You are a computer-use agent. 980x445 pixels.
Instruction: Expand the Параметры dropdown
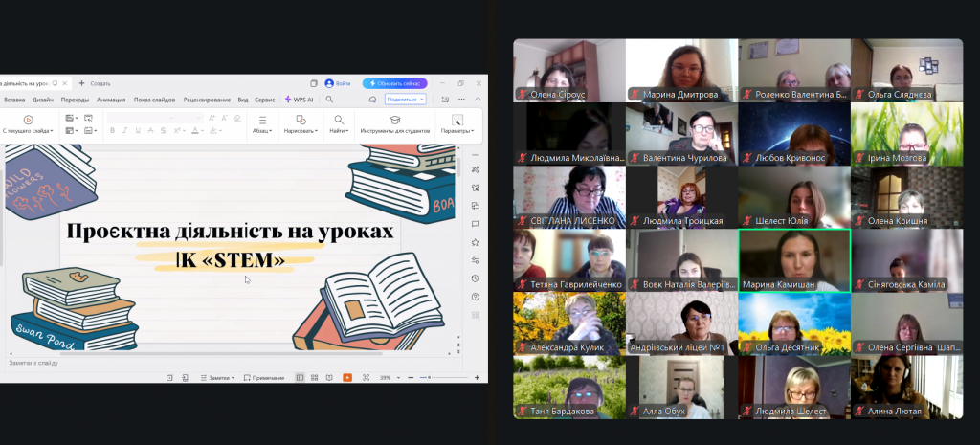coord(457,130)
